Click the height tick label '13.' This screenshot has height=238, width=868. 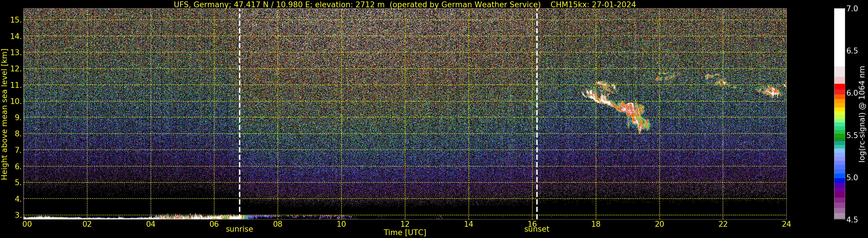pos(16,53)
